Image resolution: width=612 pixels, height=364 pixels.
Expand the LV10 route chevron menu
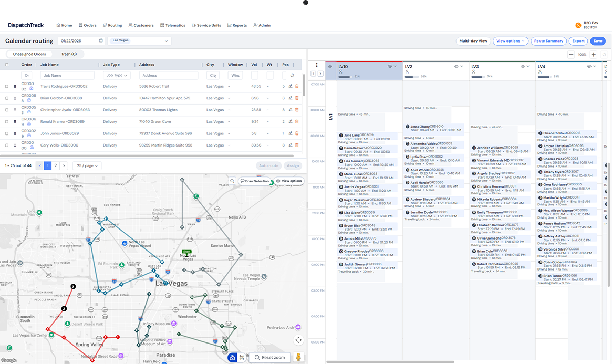click(395, 66)
